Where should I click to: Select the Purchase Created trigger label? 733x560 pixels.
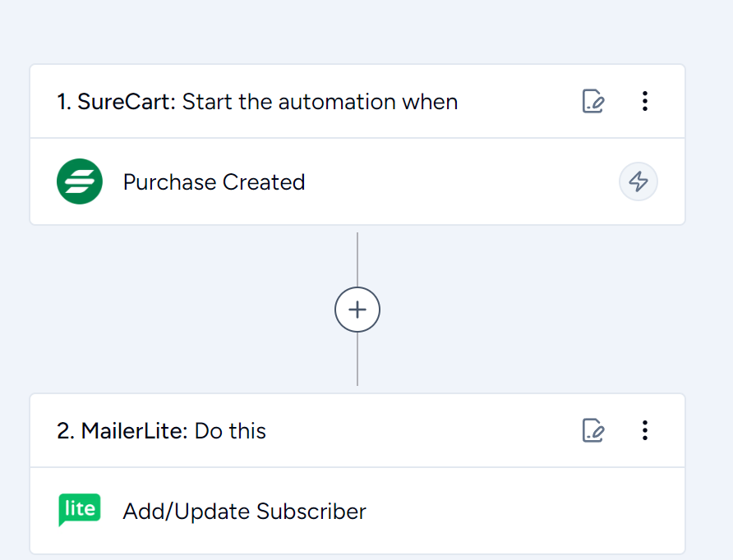pyautogui.click(x=214, y=182)
